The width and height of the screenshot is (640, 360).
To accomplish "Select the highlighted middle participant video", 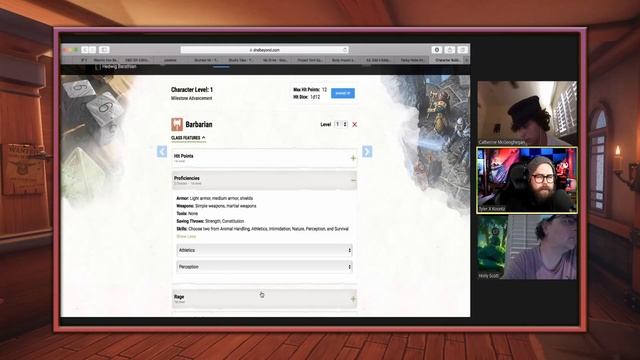I will (x=527, y=180).
